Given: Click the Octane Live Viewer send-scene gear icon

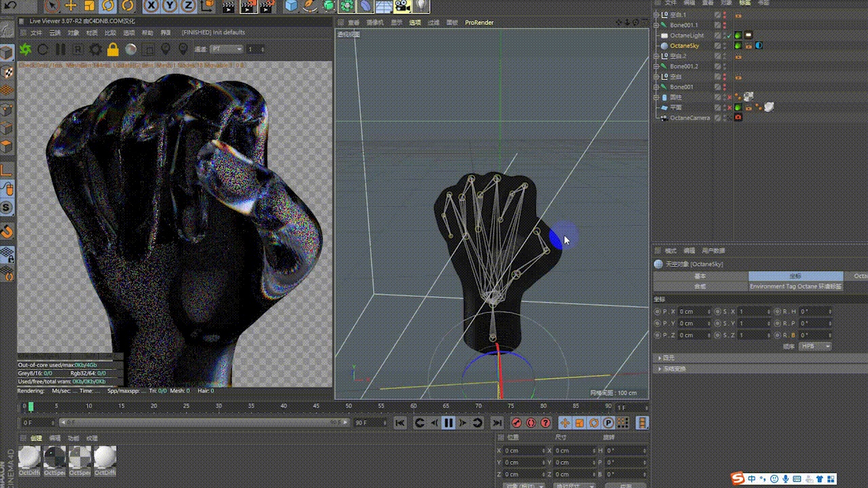Looking at the screenshot, I should (25, 49).
